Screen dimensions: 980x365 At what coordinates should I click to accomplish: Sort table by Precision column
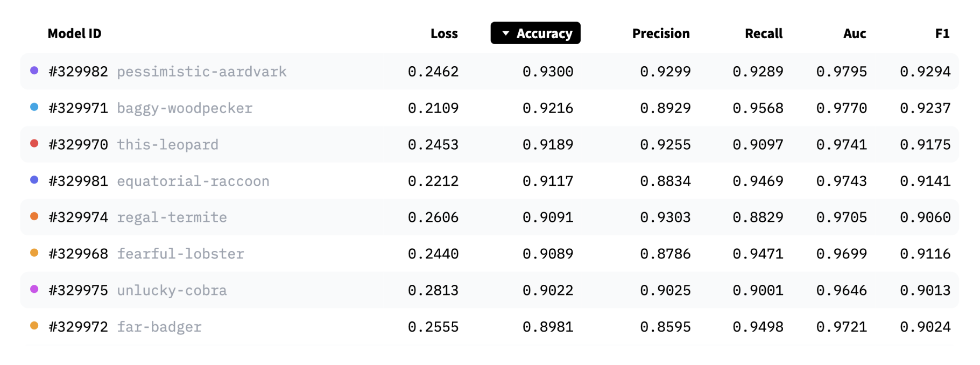pos(661,33)
